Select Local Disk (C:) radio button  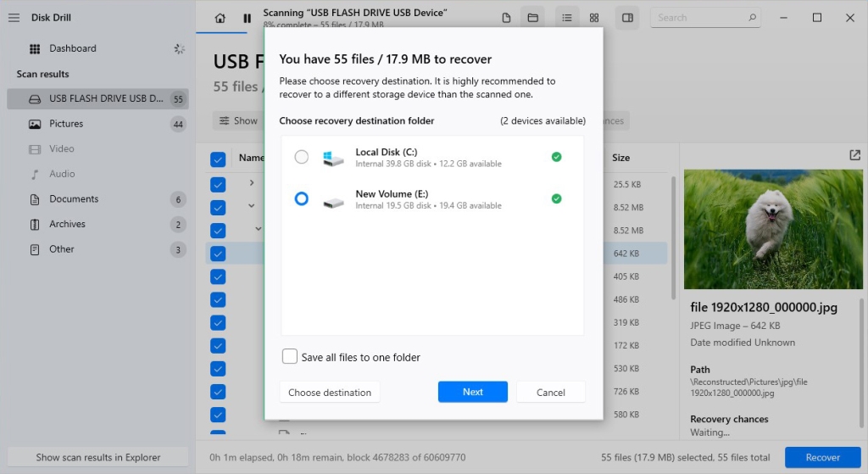tap(301, 157)
